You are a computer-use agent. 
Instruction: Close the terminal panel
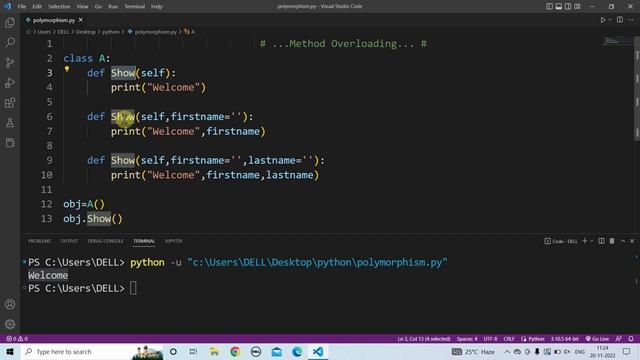click(632, 241)
